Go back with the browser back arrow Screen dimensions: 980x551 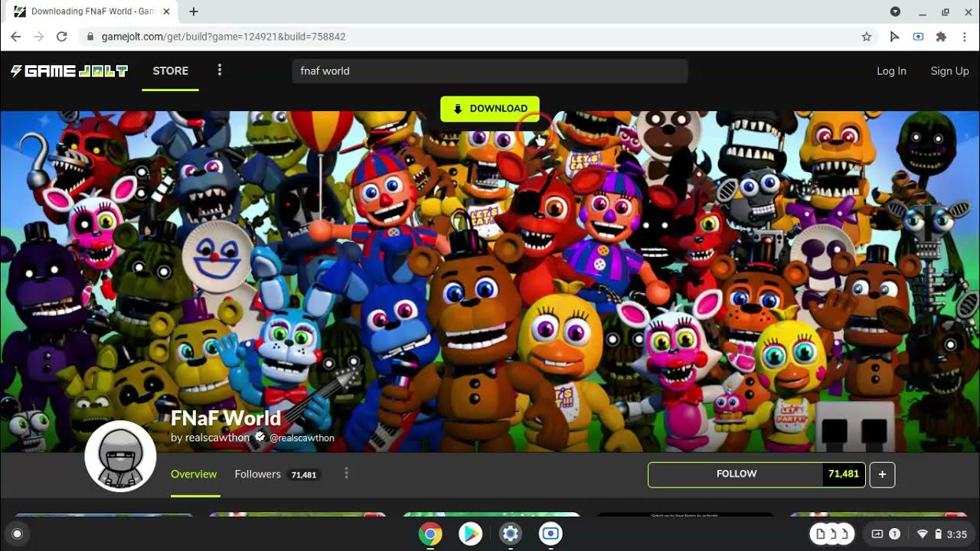tap(16, 36)
